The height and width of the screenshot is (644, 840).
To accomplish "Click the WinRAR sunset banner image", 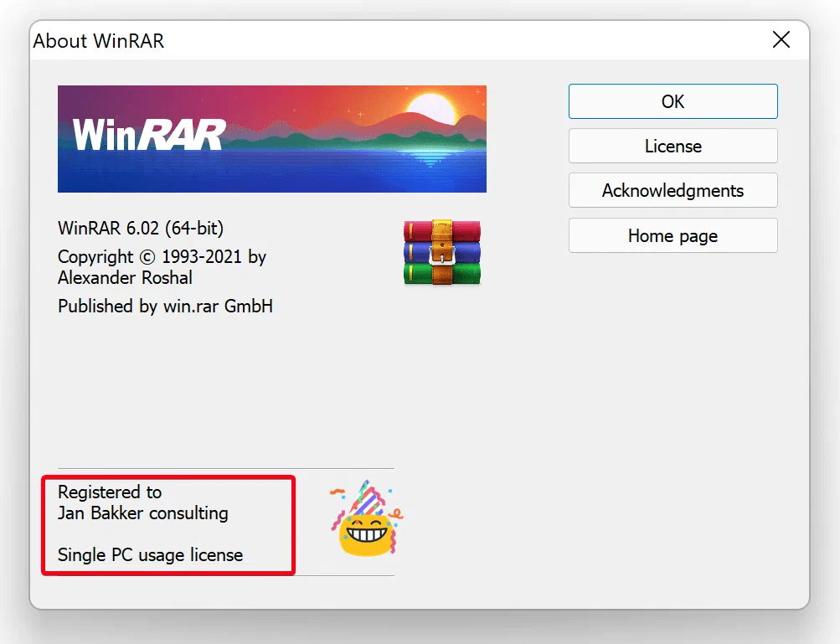I will click(x=272, y=139).
